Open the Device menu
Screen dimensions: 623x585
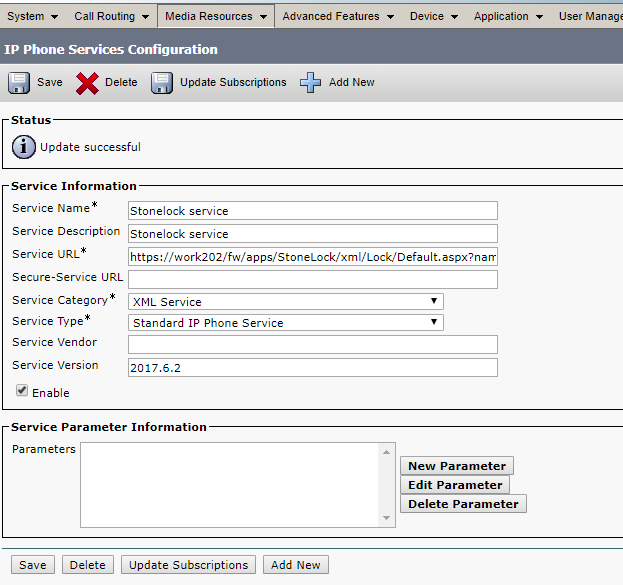433,16
